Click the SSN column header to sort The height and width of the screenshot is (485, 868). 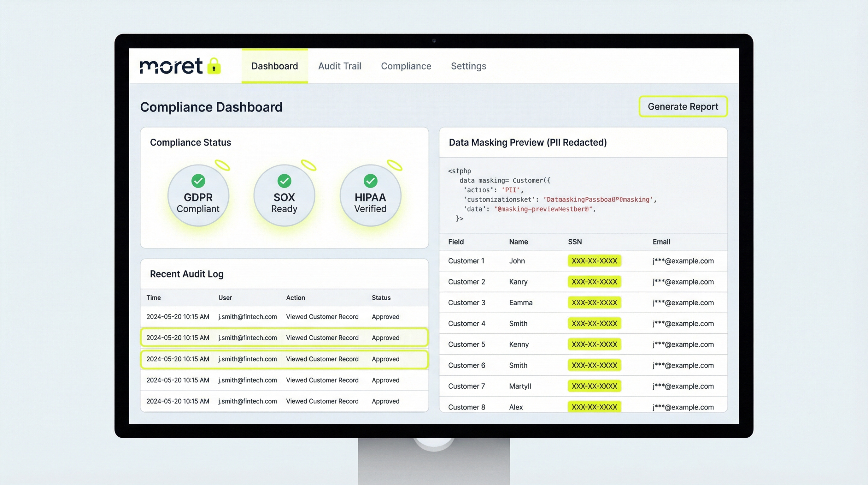click(575, 242)
